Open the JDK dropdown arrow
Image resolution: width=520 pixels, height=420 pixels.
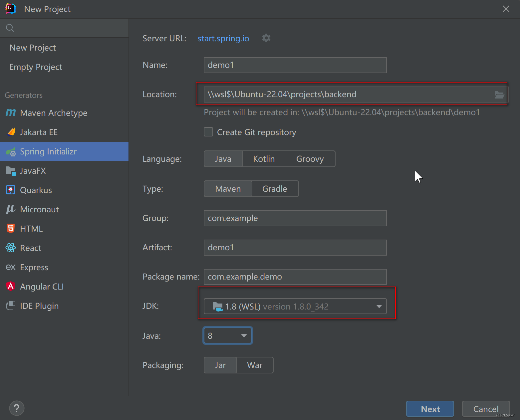coord(379,307)
